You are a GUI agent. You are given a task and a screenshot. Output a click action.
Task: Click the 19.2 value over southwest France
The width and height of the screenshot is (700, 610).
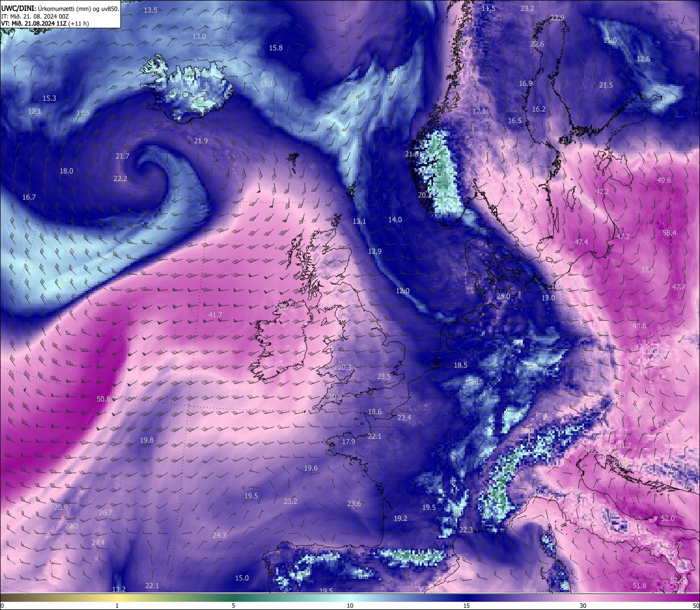[400, 519]
